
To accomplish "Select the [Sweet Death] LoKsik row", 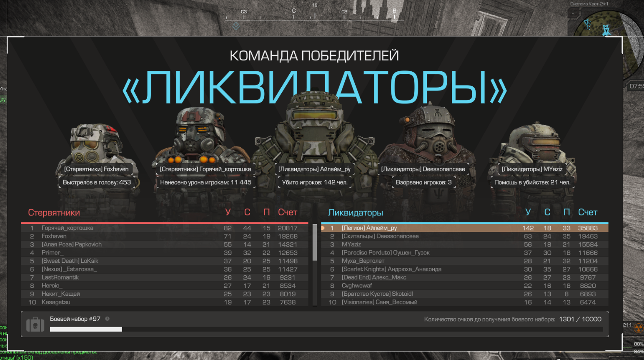I will click(165, 261).
